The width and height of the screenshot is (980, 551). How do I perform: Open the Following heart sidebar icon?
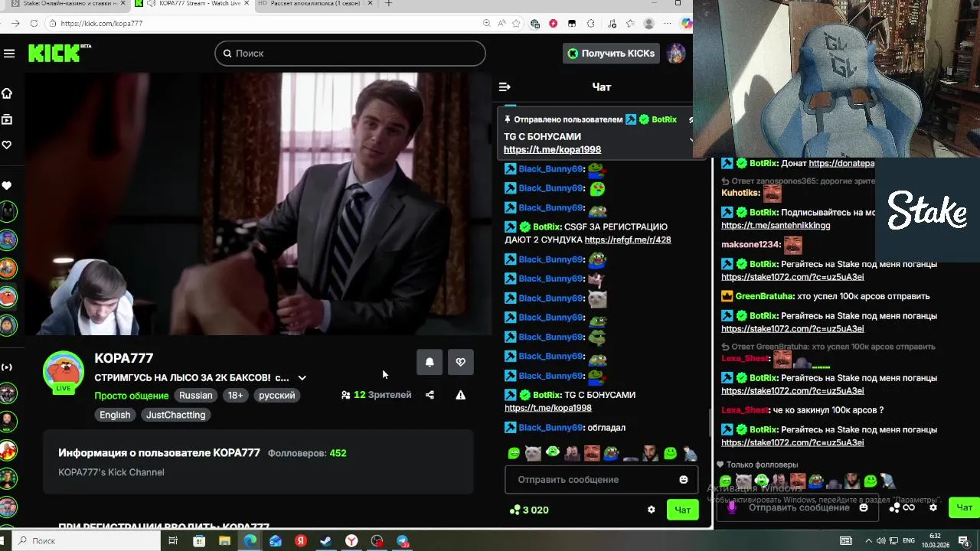7,145
